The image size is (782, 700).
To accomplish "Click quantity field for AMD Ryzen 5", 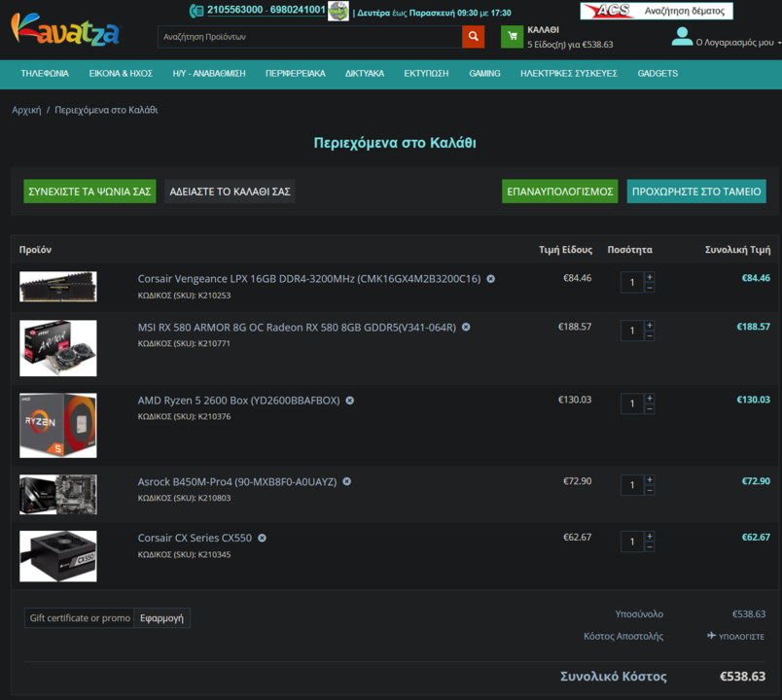I will coord(632,403).
